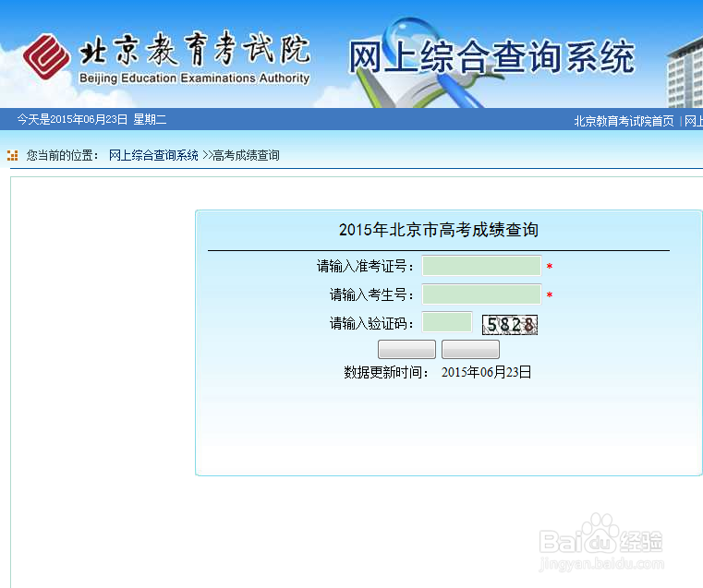Focus the 验证码 input field
The image size is (703, 588).
click(x=447, y=322)
